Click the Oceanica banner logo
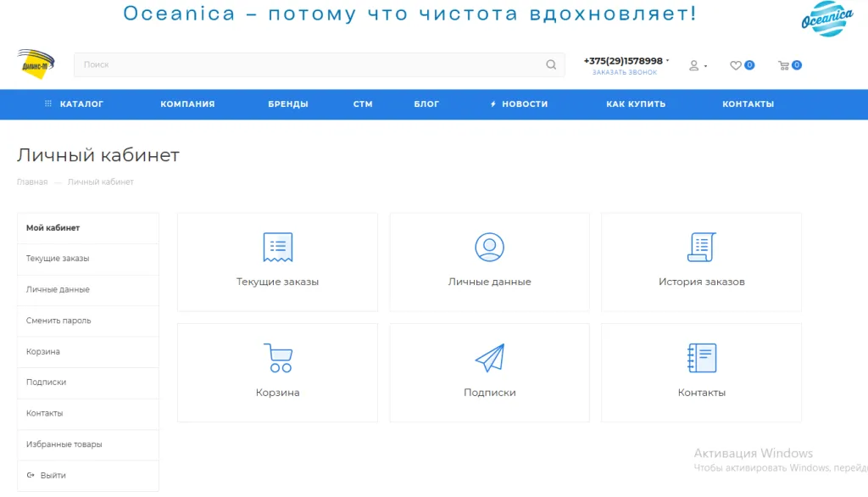868x497 pixels. point(826,19)
